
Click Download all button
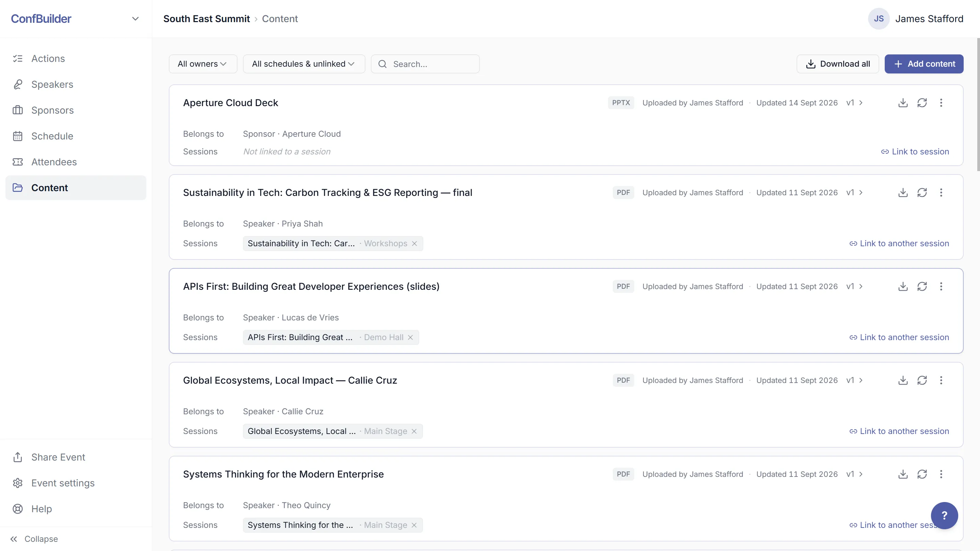[837, 64]
